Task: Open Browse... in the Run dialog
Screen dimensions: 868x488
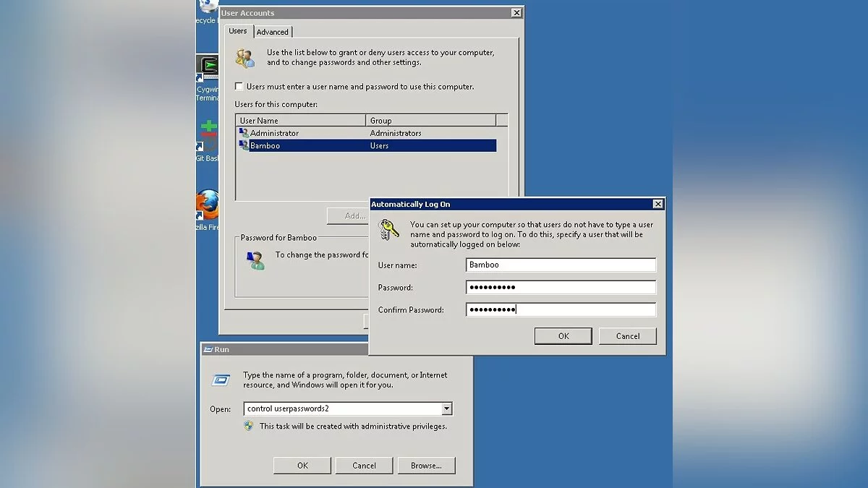Action: point(426,466)
